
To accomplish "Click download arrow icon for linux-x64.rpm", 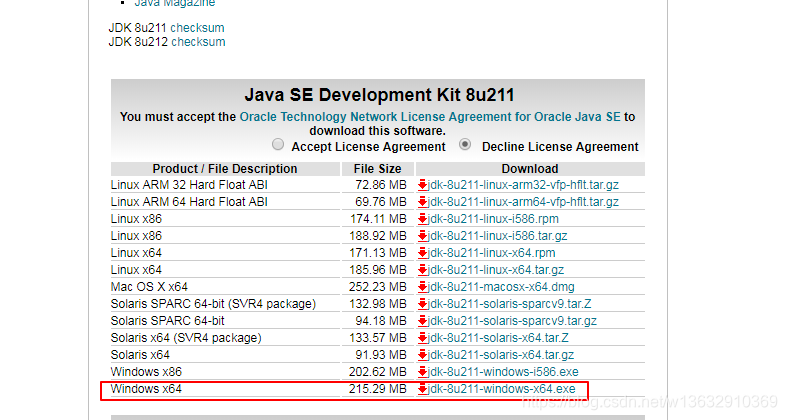I will click(423, 253).
